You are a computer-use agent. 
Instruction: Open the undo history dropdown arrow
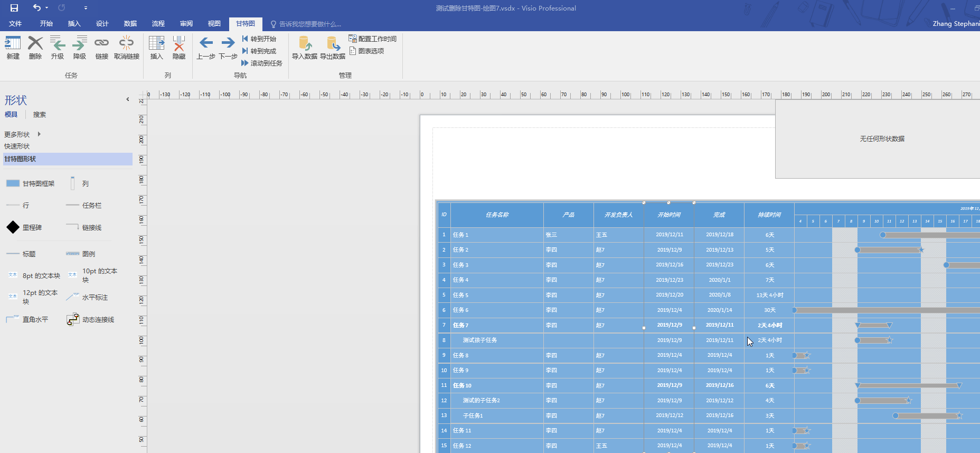pyautogui.click(x=46, y=8)
